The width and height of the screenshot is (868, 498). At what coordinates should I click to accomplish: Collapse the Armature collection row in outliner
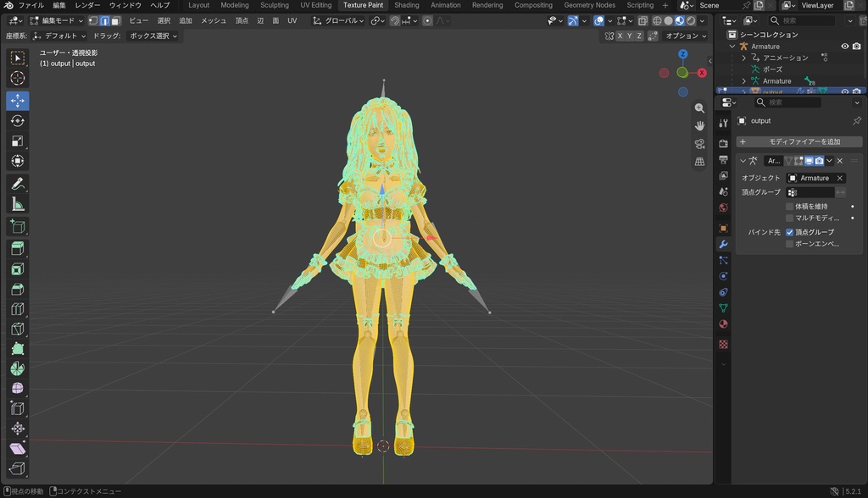click(x=732, y=47)
